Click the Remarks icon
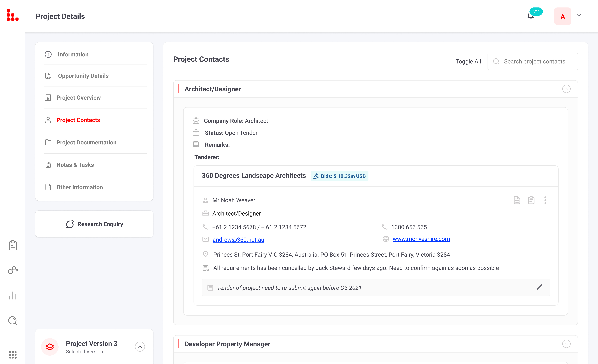Screen dimensions: 598x364 pos(196,144)
